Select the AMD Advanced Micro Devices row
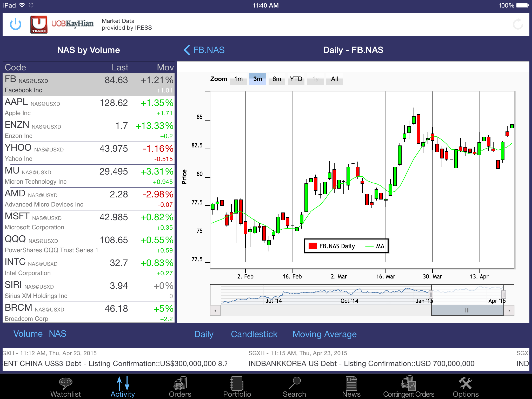The width and height of the screenshot is (532, 399). [89, 199]
